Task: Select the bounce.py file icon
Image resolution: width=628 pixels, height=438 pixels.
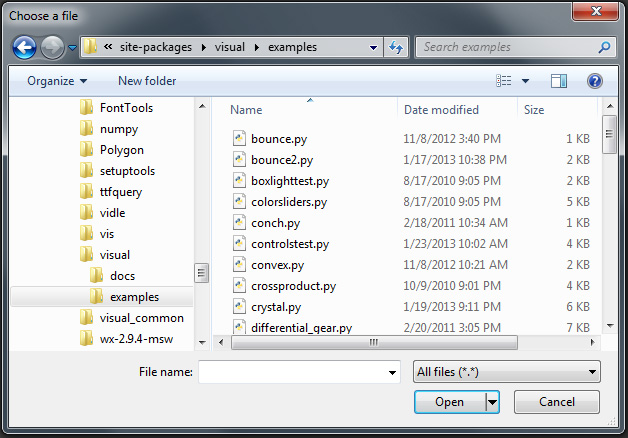Action: click(x=239, y=138)
